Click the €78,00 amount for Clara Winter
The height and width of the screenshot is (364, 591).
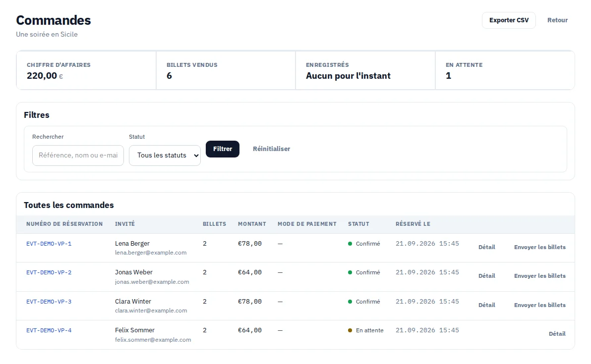click(x=250, y=302)
